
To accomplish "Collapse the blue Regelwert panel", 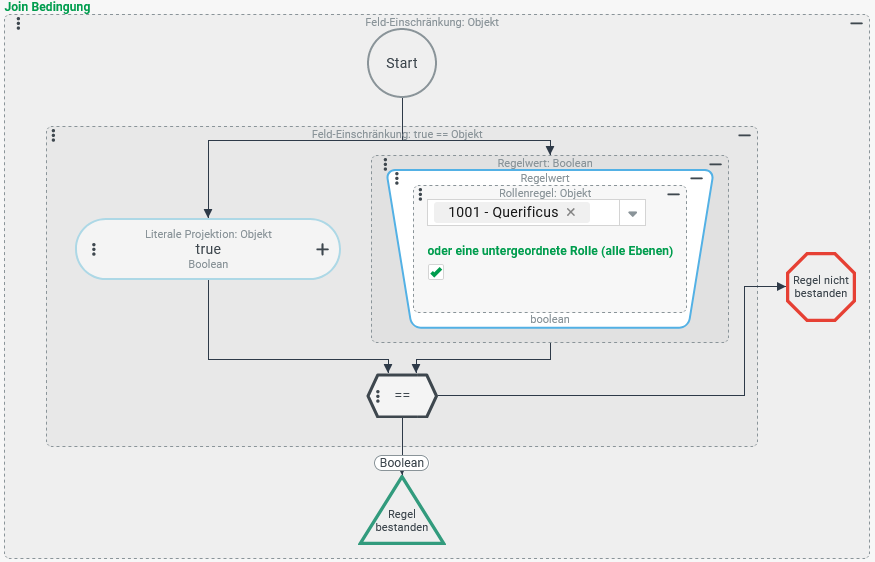I will click(x=696, y=179).
